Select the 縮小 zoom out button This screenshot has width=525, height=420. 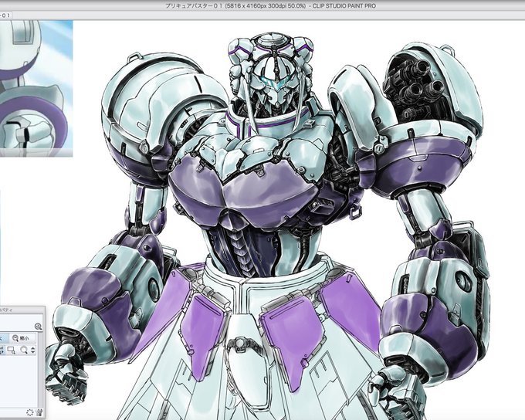[x=22, y=338]
